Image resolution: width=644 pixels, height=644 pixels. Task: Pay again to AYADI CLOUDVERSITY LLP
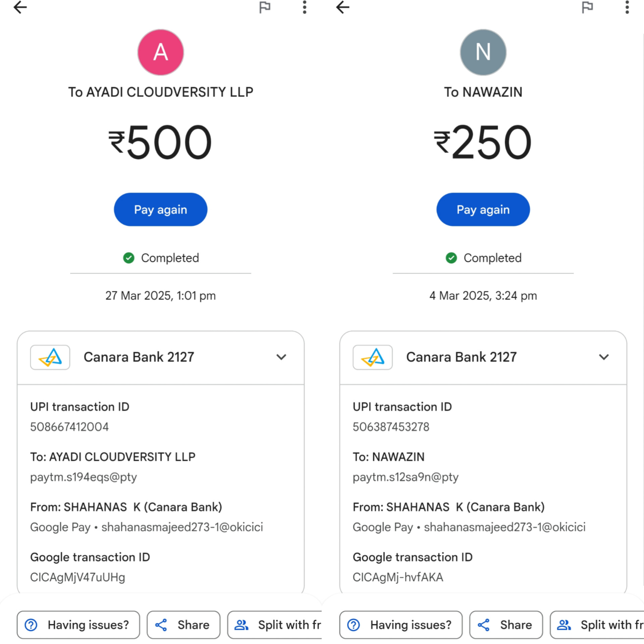(x=161, y=210)
